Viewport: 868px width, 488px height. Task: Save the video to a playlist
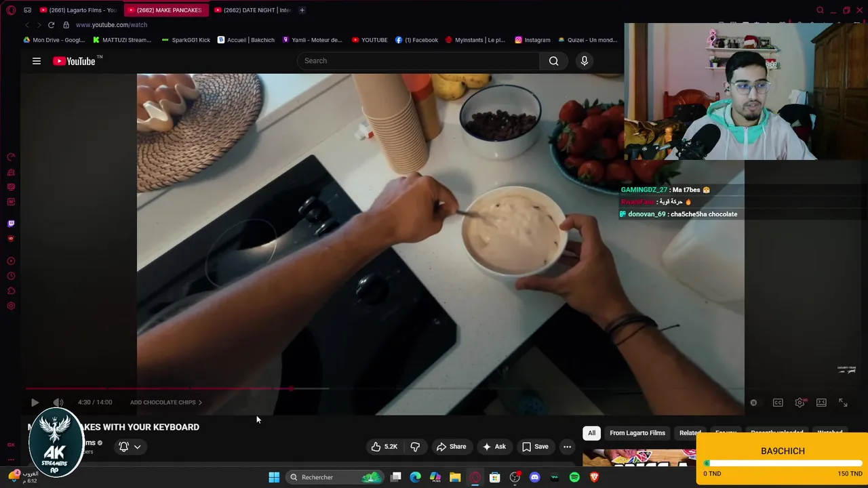point(535,447)
